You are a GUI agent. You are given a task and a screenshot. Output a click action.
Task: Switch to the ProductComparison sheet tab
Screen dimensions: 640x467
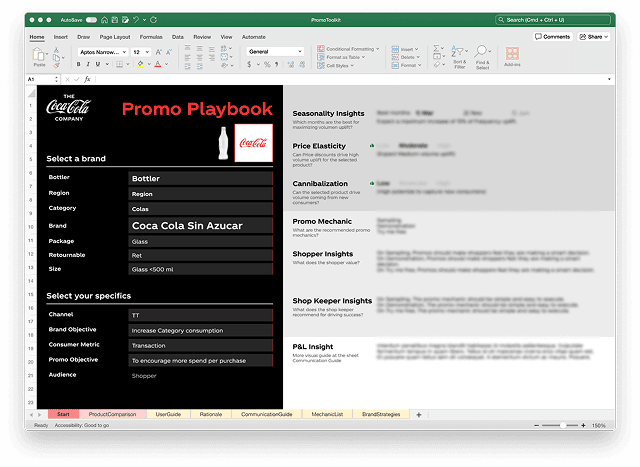[112, 414]
